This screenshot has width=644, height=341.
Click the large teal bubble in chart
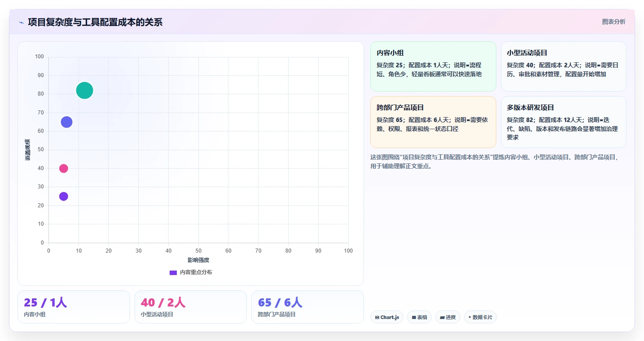tap(84, 90)
